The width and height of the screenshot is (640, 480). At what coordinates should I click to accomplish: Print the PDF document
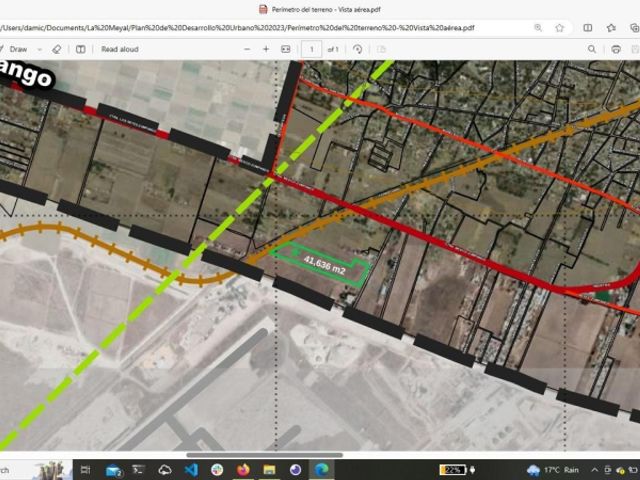pos(616,49)
